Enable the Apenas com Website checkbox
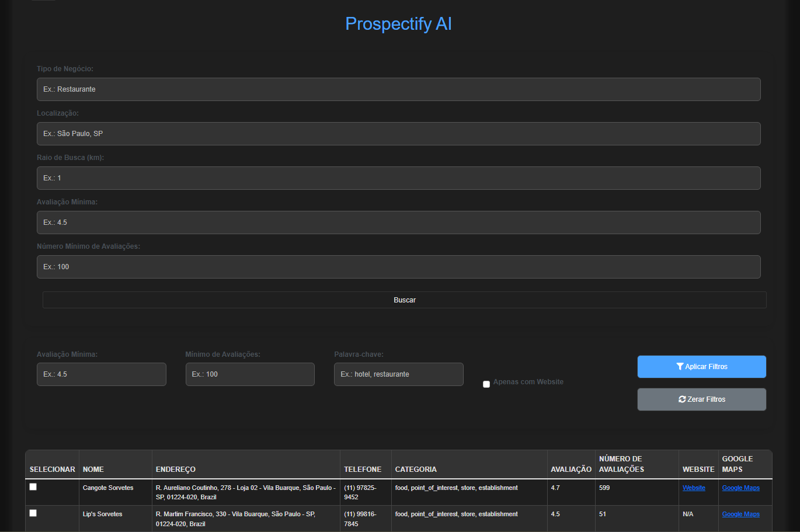This screenshot has height=532, width=800. click(486, 384)
